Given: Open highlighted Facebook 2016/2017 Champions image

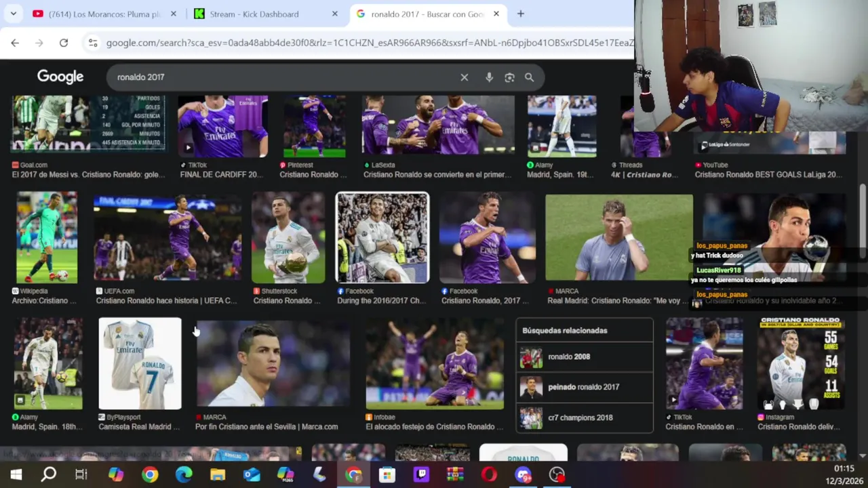Looking at the screenshot, I should coord(382,237).
